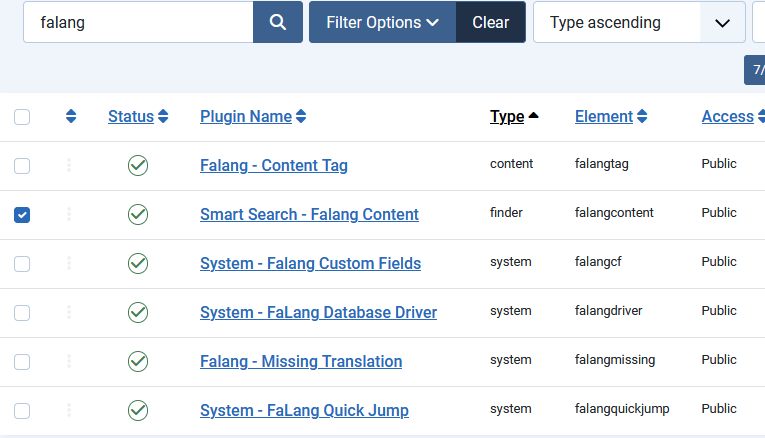Click the magnifier search button
The height and width of the screenshot is (438, 765).
tap(278, 22)
